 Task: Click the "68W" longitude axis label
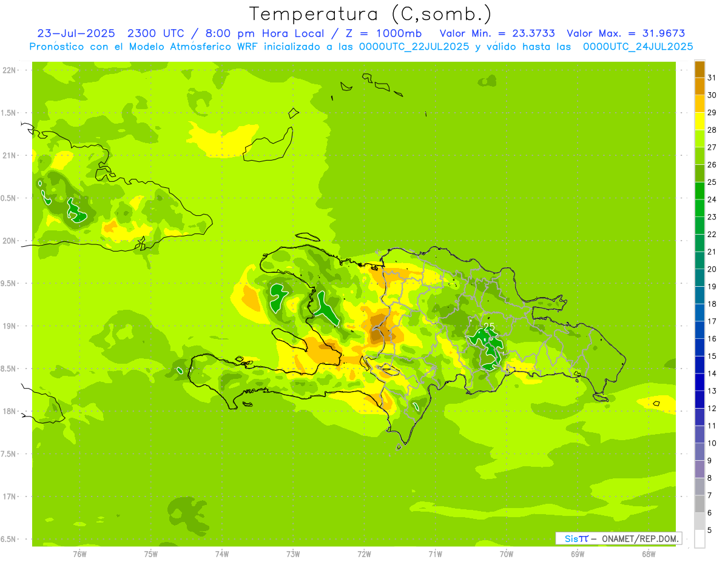point(649,554)
